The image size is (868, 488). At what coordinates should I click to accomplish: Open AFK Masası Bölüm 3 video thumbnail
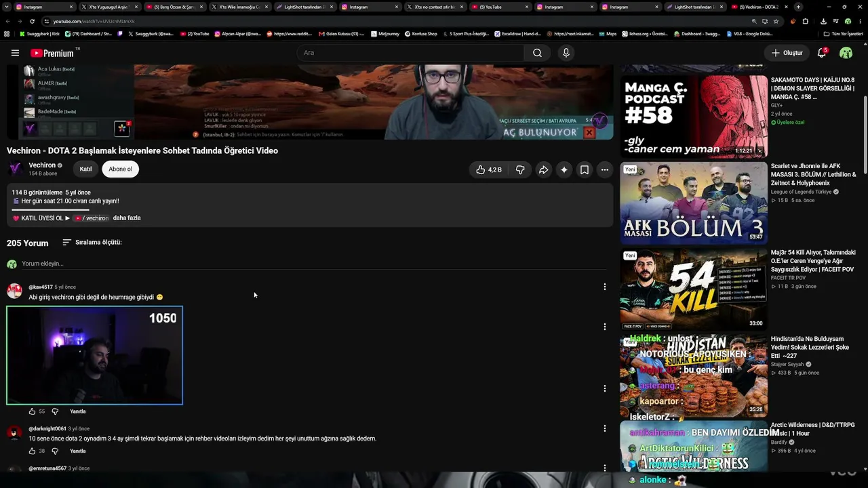(x=694, y=203)
